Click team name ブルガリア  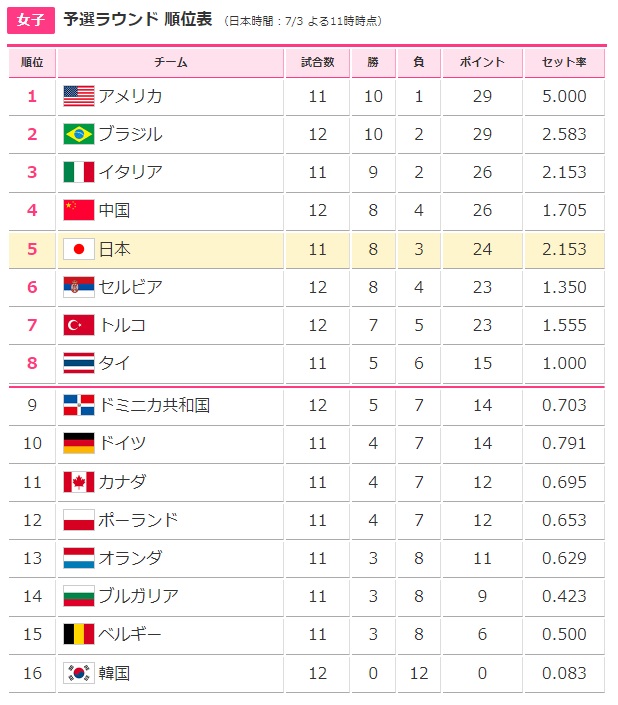pyautogui.click(x=138, y=596)
